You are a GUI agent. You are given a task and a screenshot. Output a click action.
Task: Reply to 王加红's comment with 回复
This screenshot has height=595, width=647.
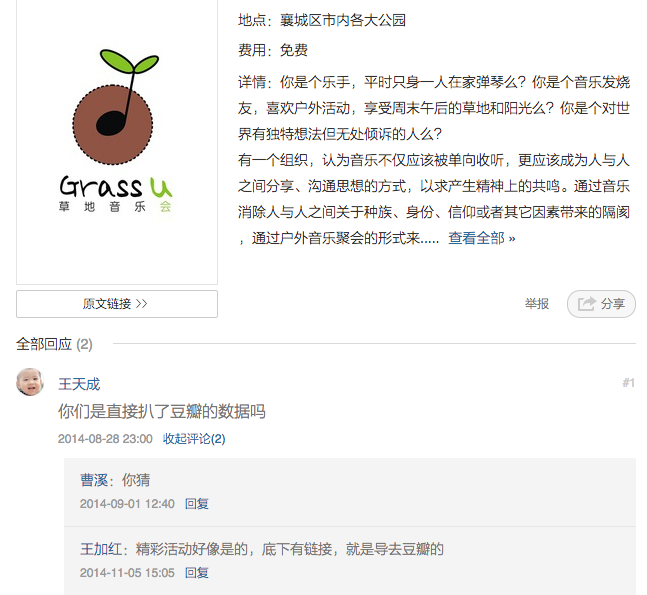coord(196,573)
